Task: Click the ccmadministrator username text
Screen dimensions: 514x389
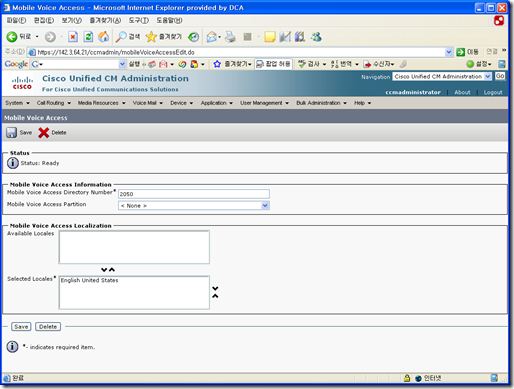Action: (x=413, y=92)
